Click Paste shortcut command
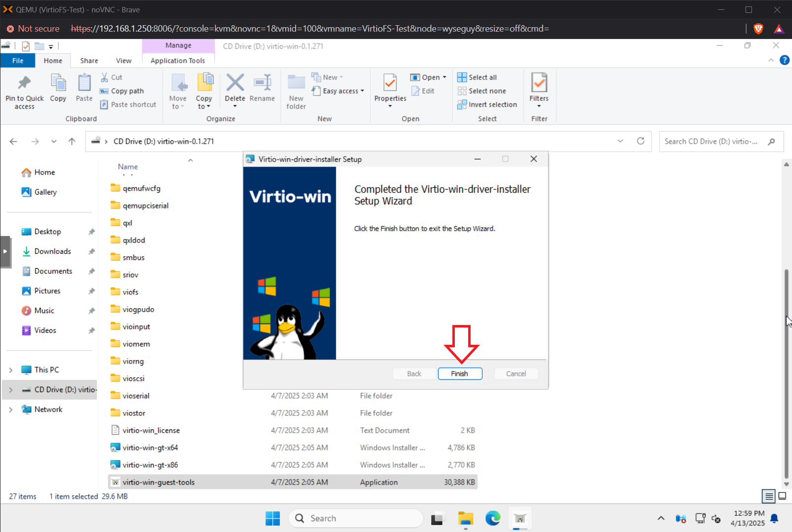 (129, 104)
